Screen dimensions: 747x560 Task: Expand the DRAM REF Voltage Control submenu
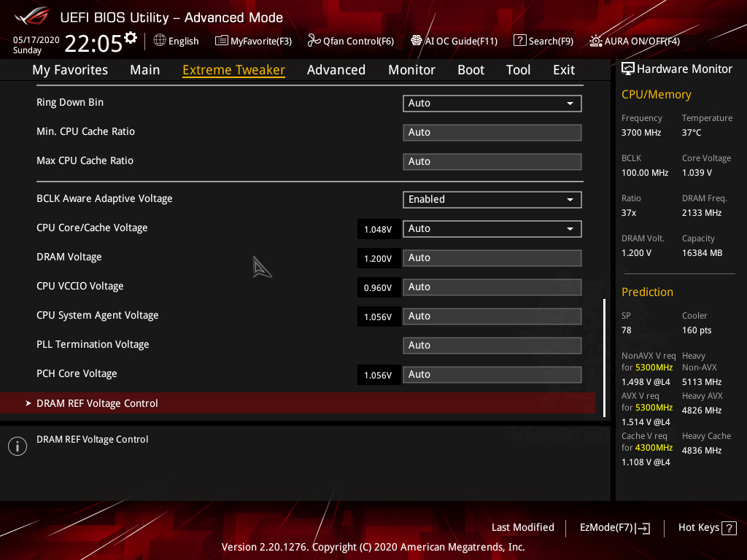click(x=97, y=402)
